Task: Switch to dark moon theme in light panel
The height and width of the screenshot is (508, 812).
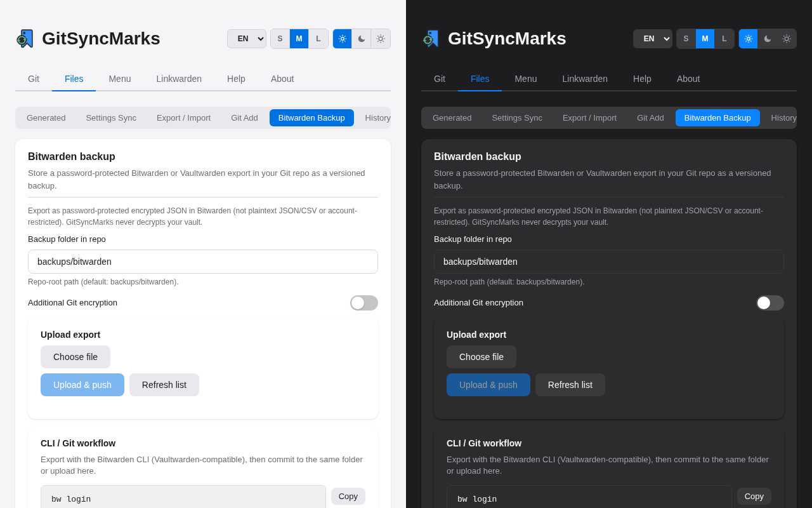Action: (x=361, y=39)
